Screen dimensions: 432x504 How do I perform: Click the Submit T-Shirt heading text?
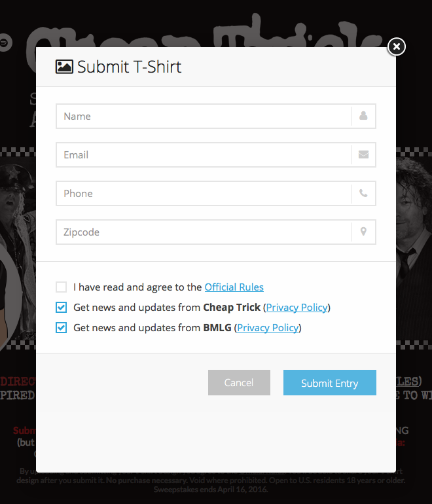(129, 67)
